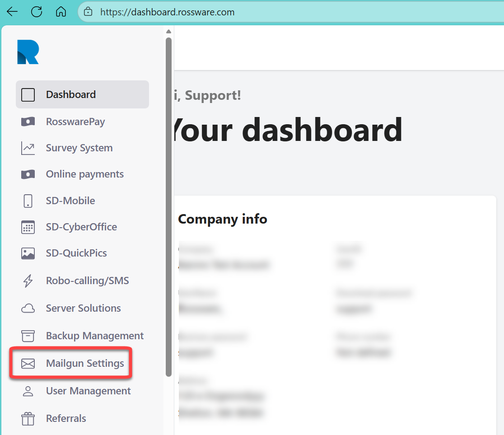Screen dimensions: 504x435
Task: Click the sidebar scrollbar up arrow
Action: tap(168, 32)
